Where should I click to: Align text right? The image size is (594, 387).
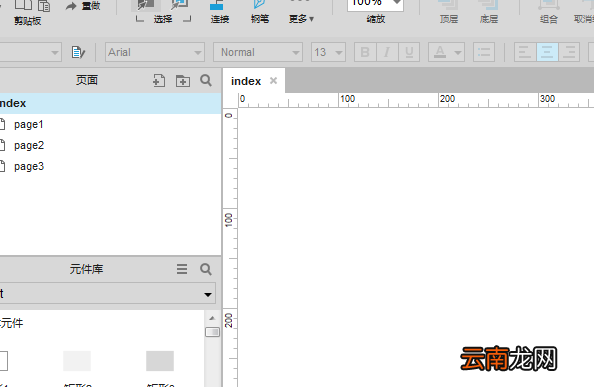click(x=569, y=52)
